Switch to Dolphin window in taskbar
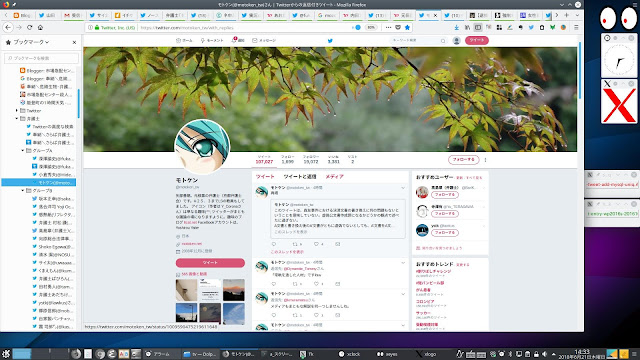The image size is (640, 360). click(x=200, y=354)
